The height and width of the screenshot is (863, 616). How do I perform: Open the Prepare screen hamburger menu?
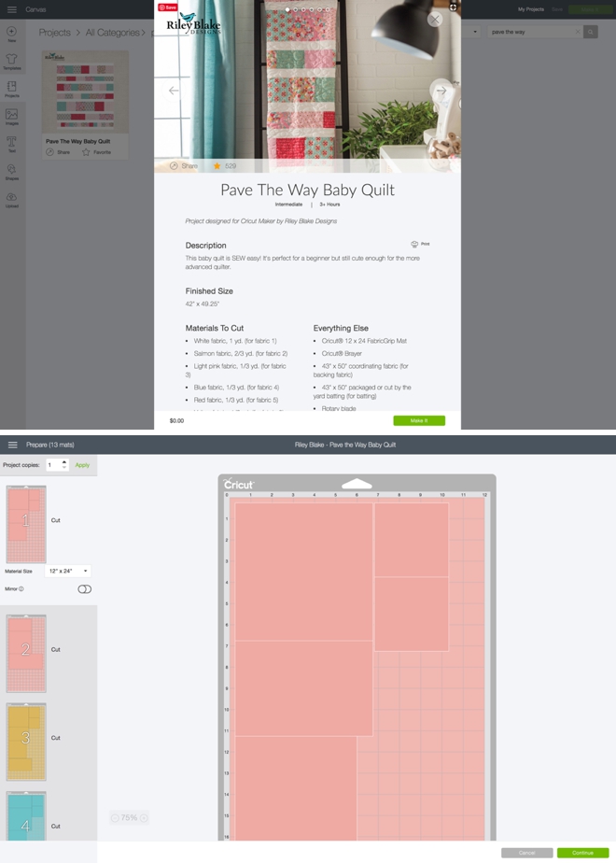(13, 445)
